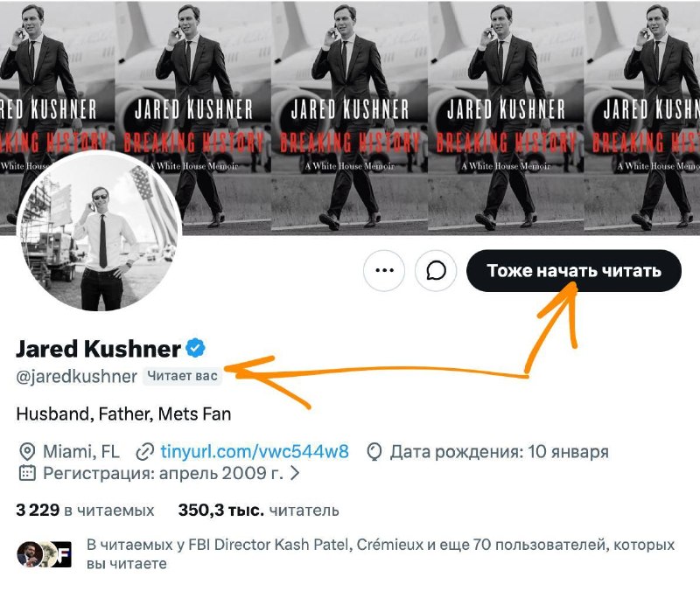The image size is (700, 598).
Task: Open the mutual followers text link
Action: click(381, 554)
